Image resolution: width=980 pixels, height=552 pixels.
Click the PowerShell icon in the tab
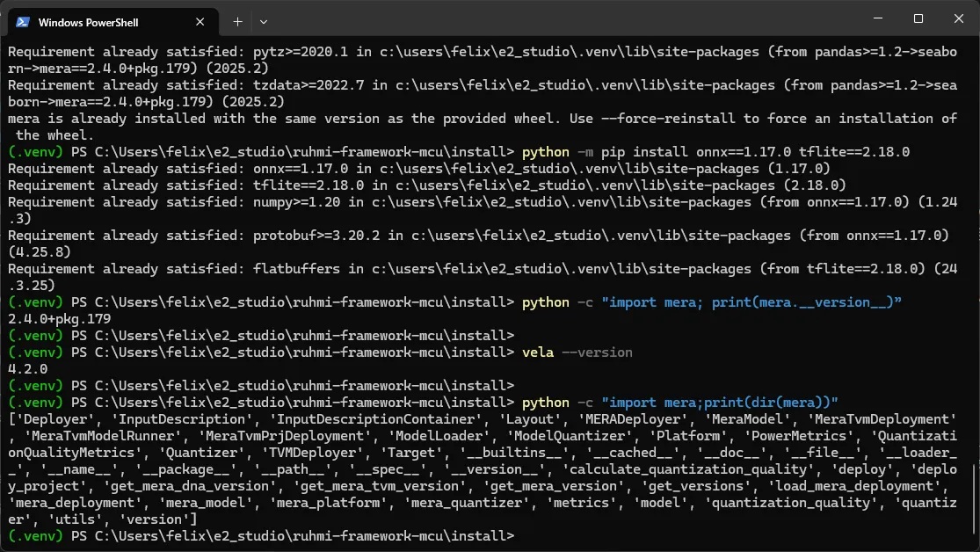point(24,21)
